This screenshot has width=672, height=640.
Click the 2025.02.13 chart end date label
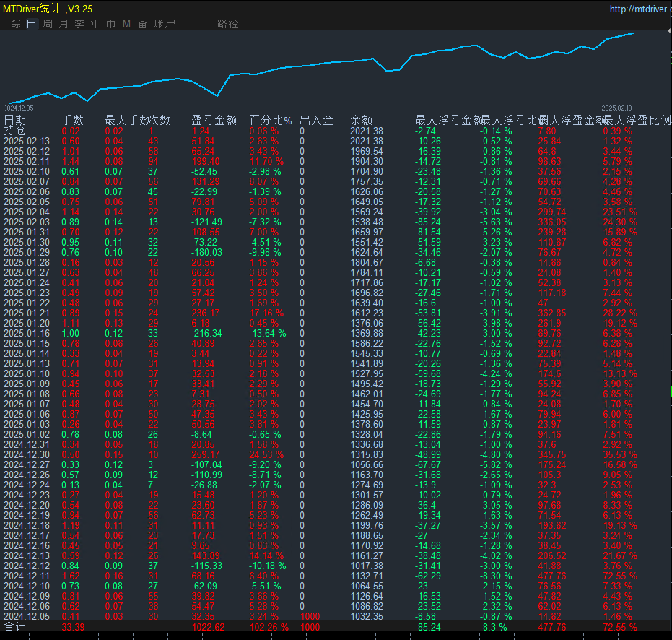click(x=616, y=108)
